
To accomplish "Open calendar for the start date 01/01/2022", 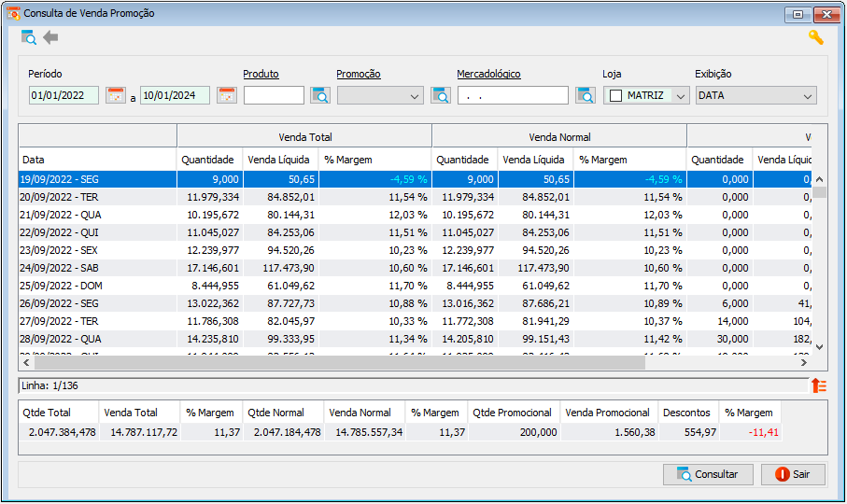I will 115,95.
